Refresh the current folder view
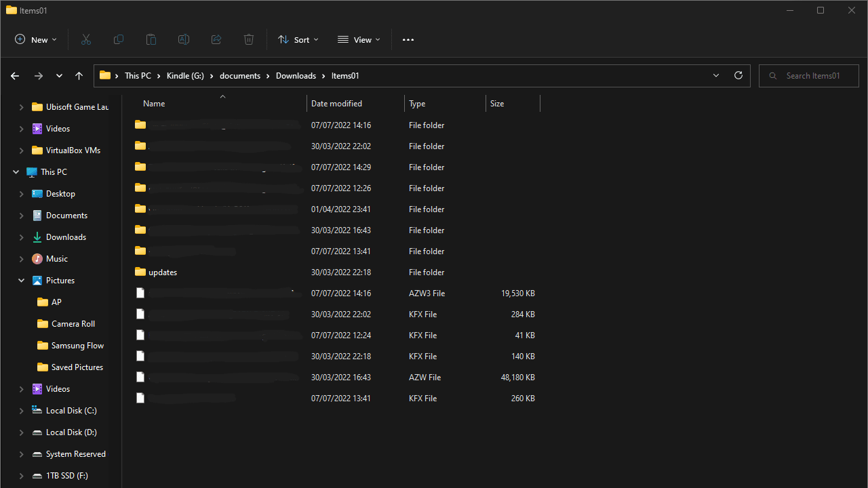 click(738, 76)
